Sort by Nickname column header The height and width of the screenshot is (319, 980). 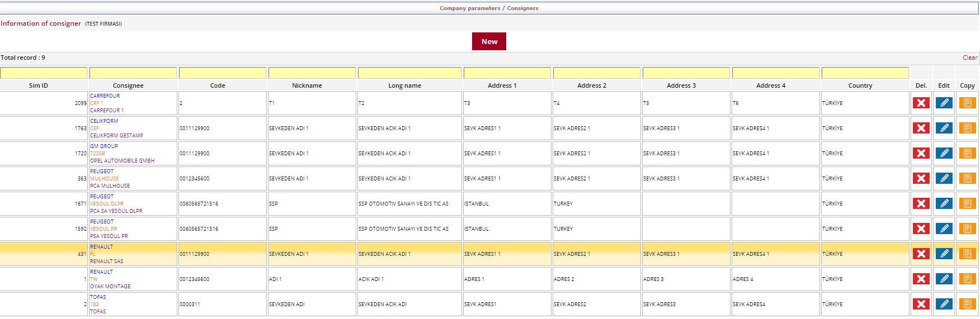point(307,85)
